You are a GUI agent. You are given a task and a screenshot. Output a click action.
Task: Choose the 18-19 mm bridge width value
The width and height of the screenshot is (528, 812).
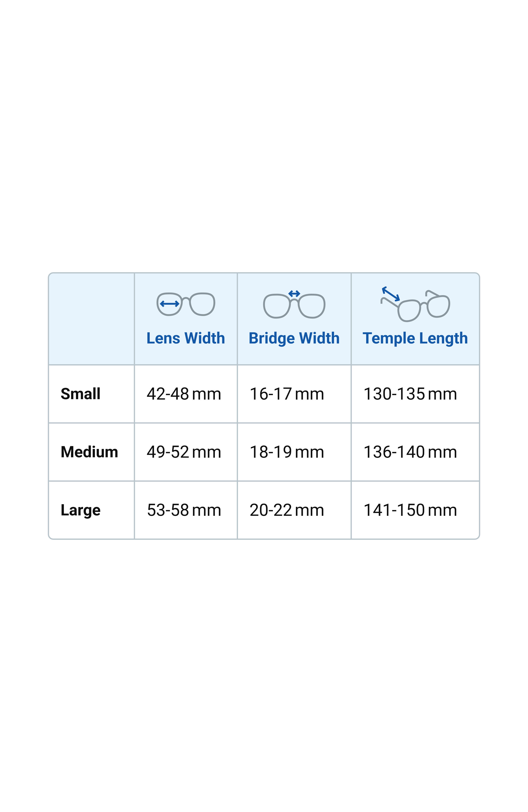(x=287, y=452)
